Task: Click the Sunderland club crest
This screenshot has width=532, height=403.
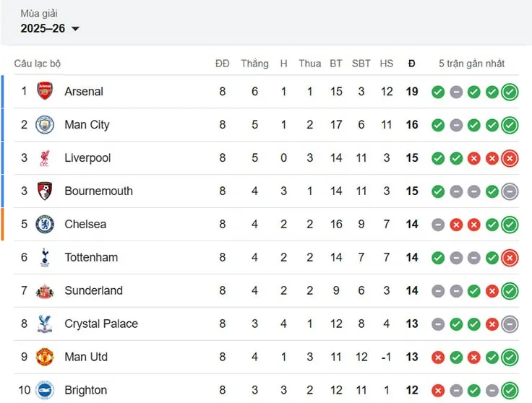Action: (45, 290)
